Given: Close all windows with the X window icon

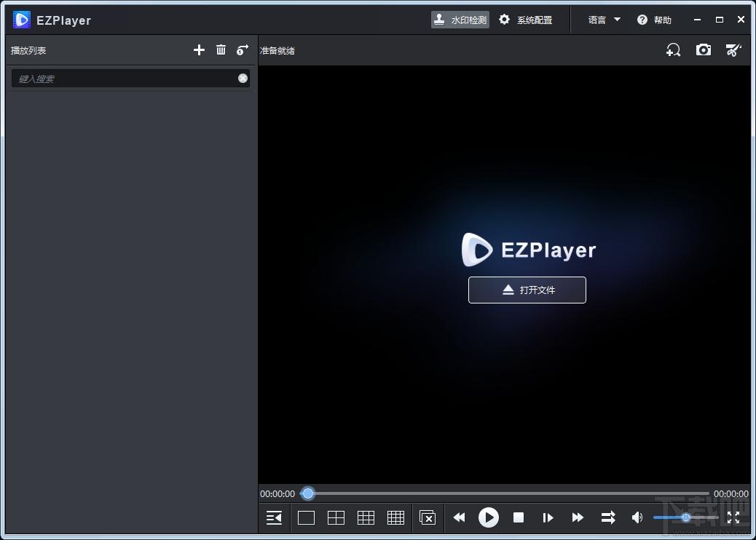Looking at the screenshot, I should 428,518.
